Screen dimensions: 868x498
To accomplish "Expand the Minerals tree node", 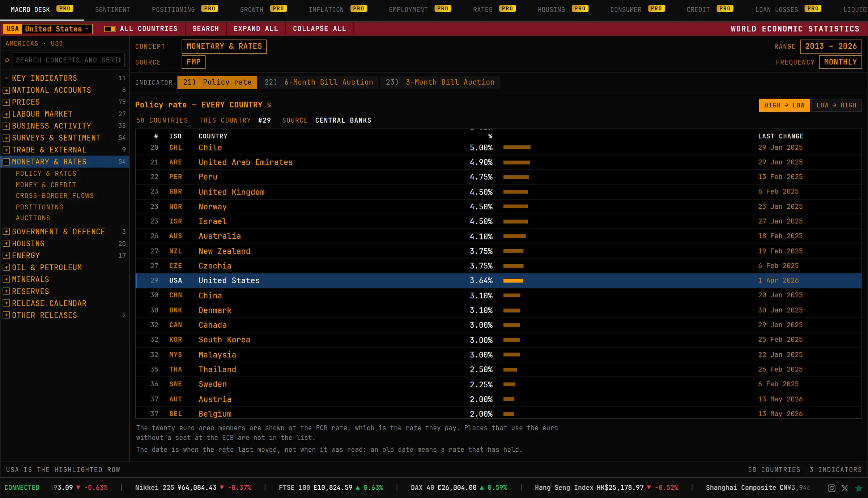I will [x=6, y=279].
